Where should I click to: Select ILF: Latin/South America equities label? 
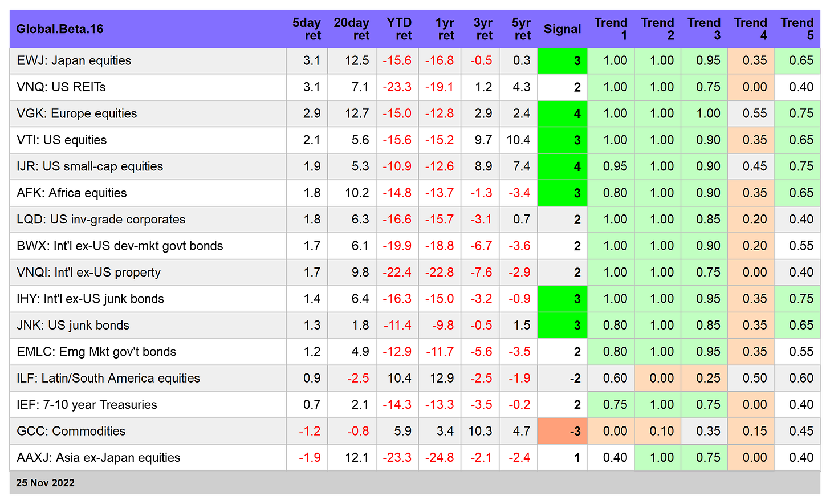pyautogui.click(x=108, y=378)
